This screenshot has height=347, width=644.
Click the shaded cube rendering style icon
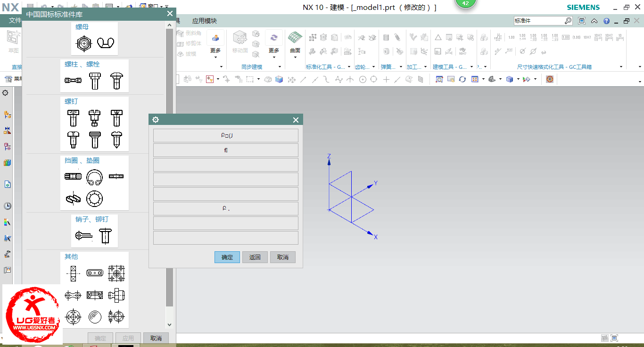pyautogui.click(x=509, y=79)
